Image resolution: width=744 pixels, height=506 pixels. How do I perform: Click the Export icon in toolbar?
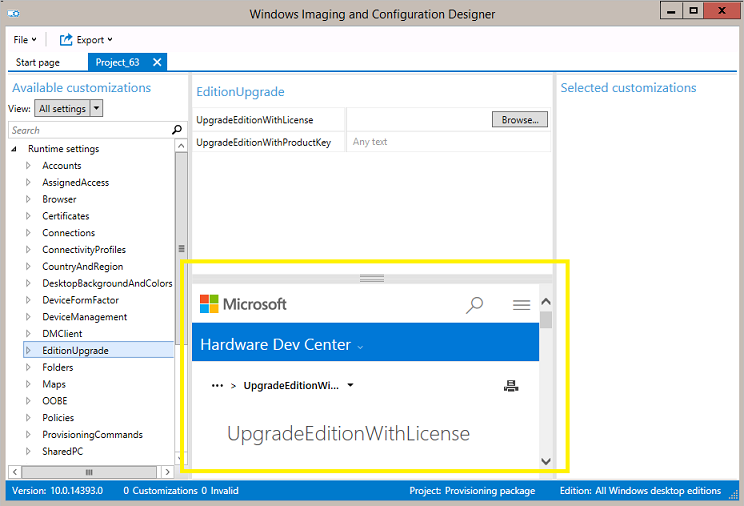pyautogui.click(x=66, y=40)
